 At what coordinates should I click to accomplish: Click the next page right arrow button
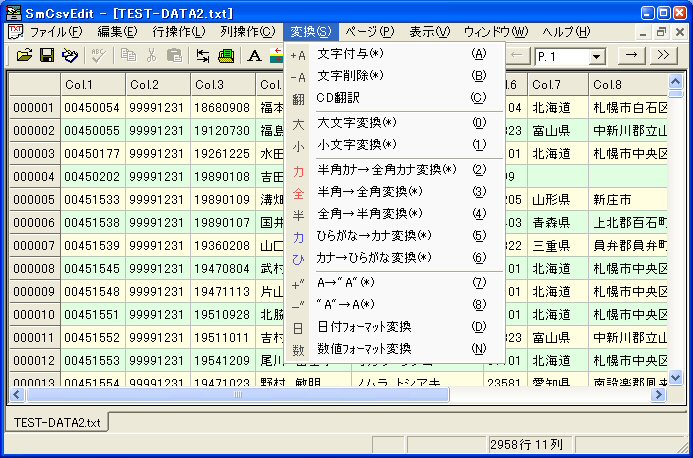631,56
